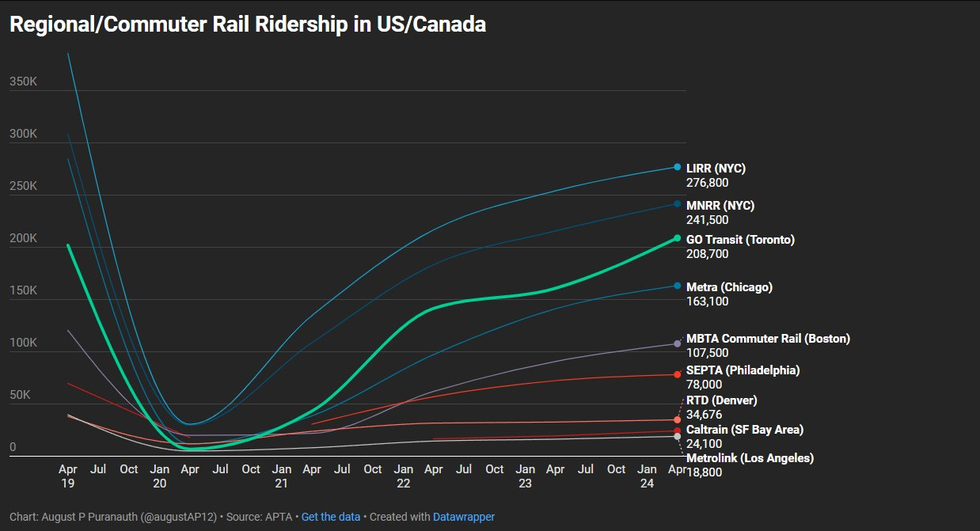Screen dimensions: 980x531
Task: Click the 350K y-axis label
Action: (23, 82)
